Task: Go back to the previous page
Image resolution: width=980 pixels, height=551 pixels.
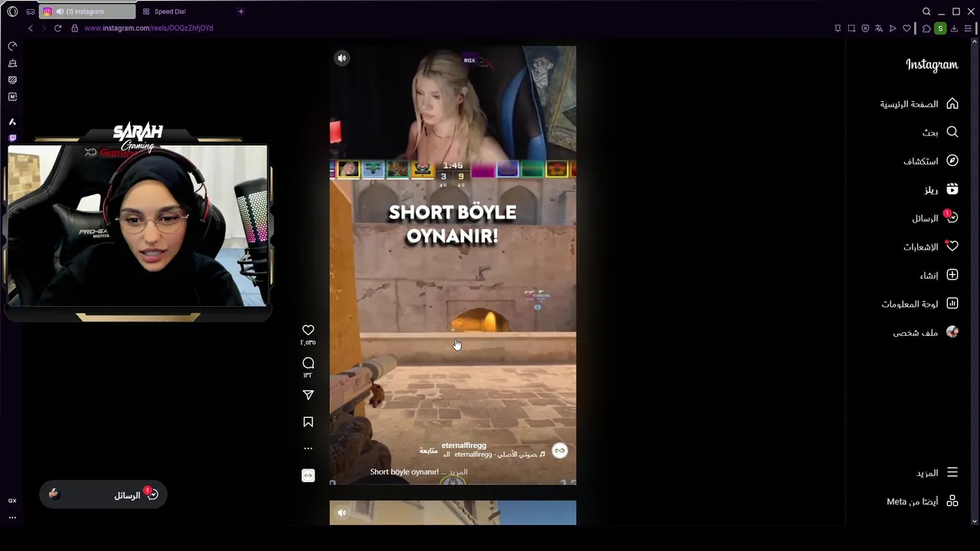Action: [31, 28]
